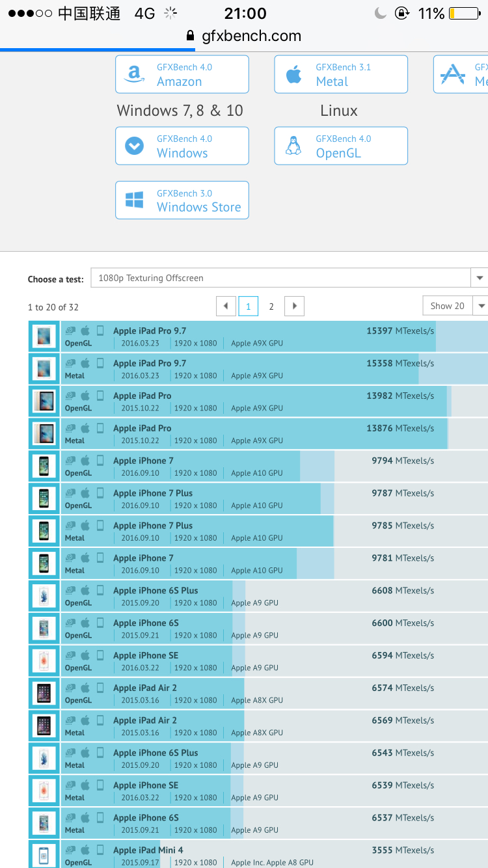488x868 pixels.
Task: Tap phone form-factor icon in iPhone 7 OpenGL row
Action: tap(100, 460)
